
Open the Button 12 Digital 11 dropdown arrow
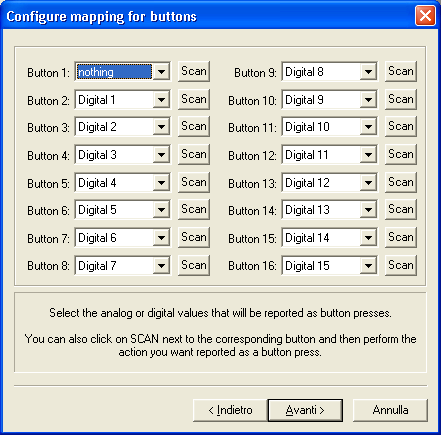click(368, 155)
